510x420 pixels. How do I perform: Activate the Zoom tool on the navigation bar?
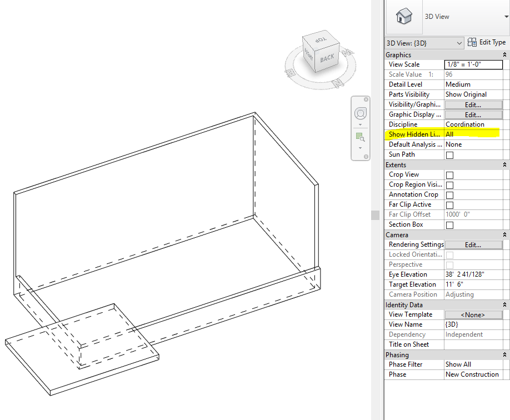361,137
